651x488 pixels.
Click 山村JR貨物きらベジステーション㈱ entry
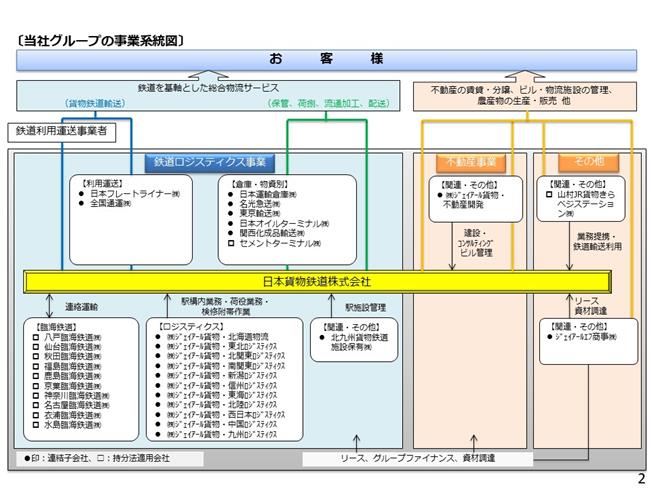(x=580, y=204)
